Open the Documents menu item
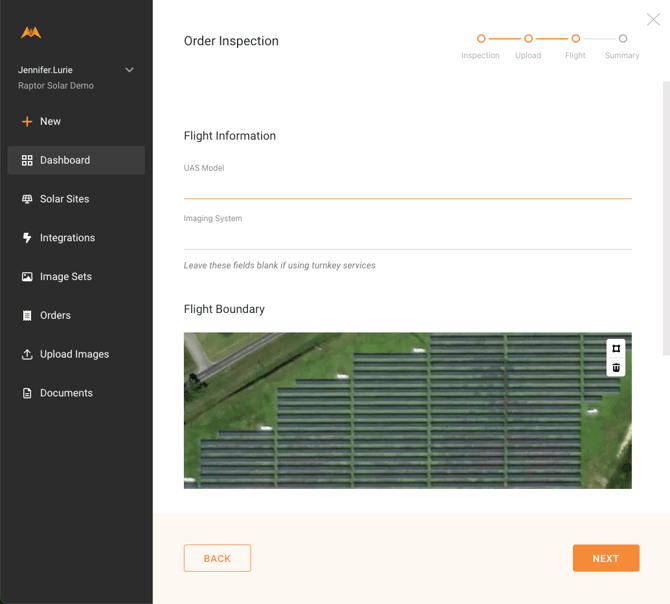The image size is (670, 604). (x=66, y=393)
